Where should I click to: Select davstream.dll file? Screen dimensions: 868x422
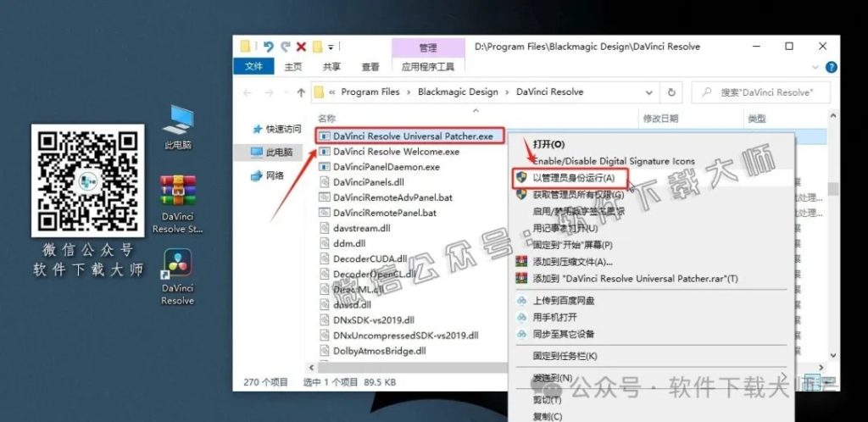[x=361, y=228]
